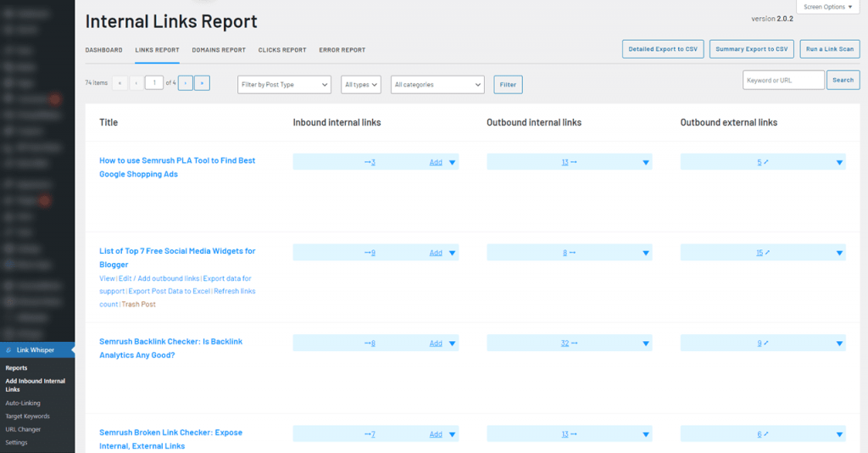The height and width of the screenshot is (453, 868).
Task: Open Reports in Link Whisper submenu
Action: click(x=16, y=367)
